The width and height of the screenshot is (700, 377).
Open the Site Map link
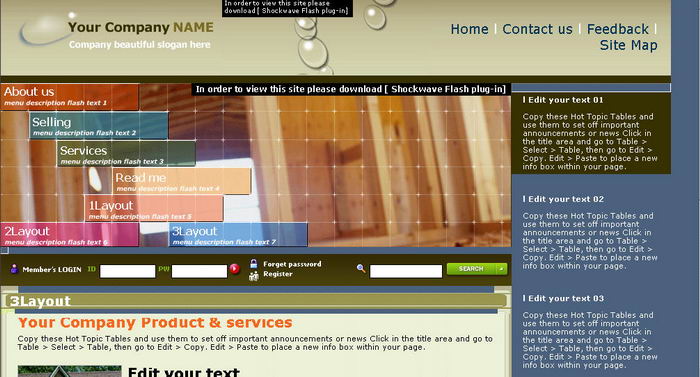coord(628,45)
